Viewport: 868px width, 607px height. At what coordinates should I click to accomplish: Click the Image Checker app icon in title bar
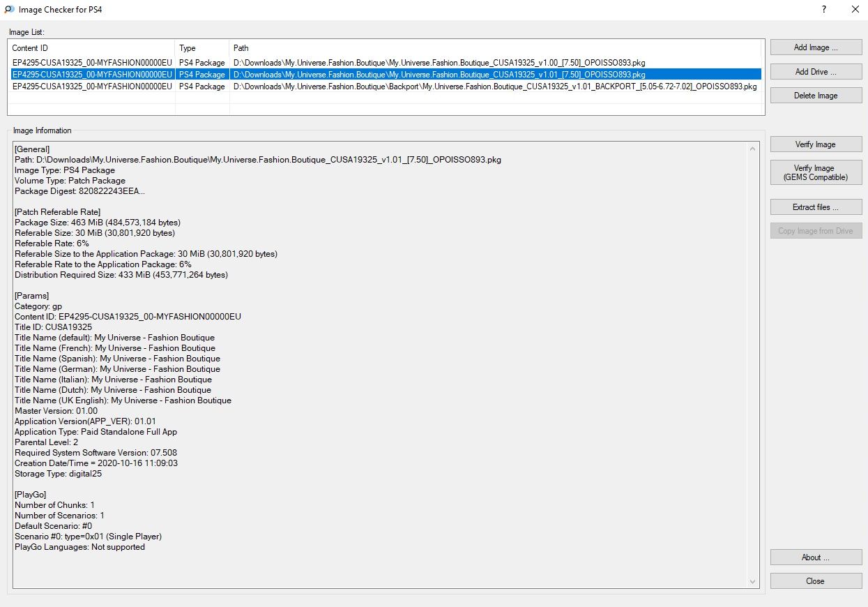tap(9, 10)
